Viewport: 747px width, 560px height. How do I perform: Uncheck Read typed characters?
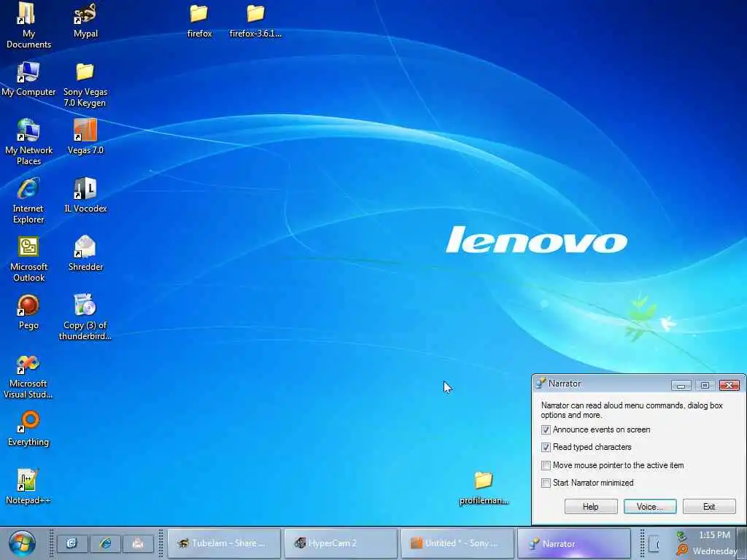tap(546, 448)
